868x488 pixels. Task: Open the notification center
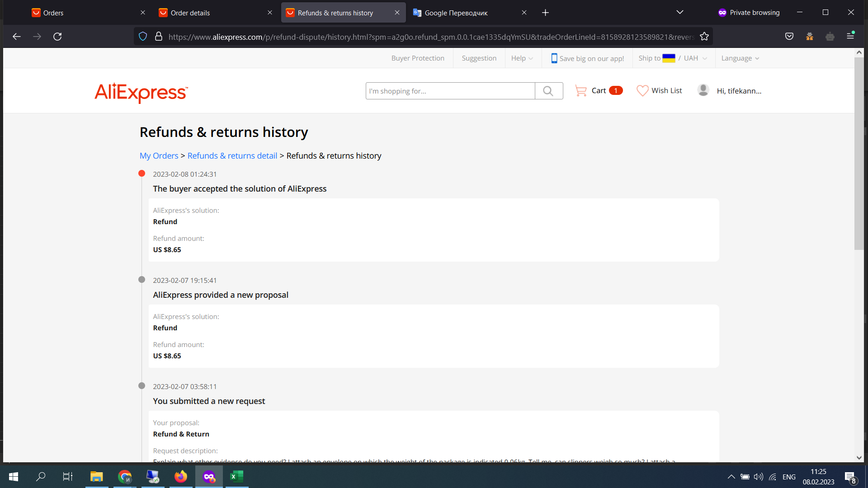coord(850,477)
